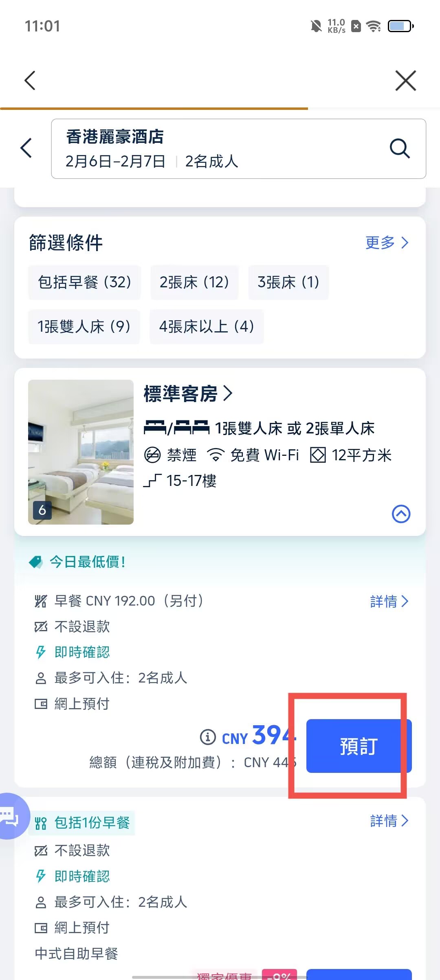
Task: Open the floating chat support bubble
Action: click(x=11, y=816)
